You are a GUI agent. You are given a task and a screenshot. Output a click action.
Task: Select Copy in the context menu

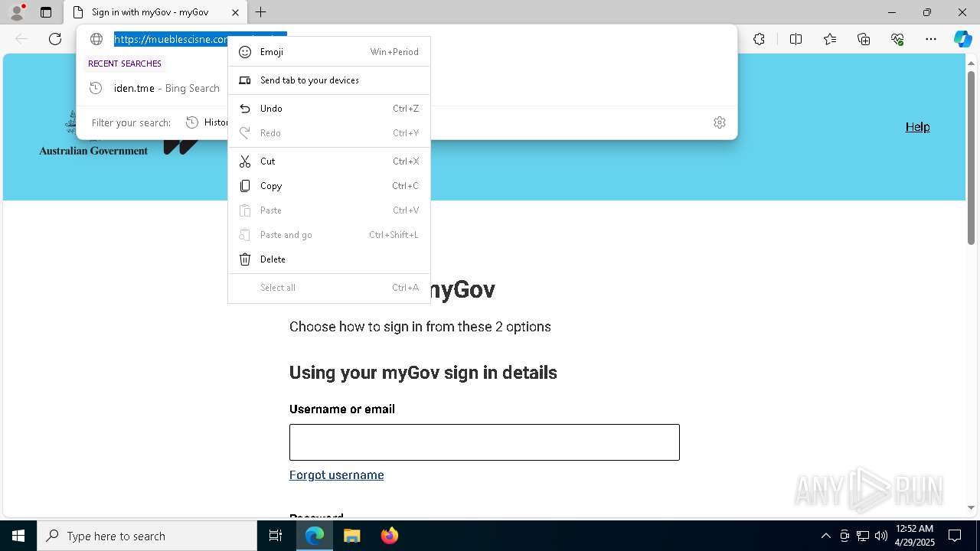coord(329,186)
